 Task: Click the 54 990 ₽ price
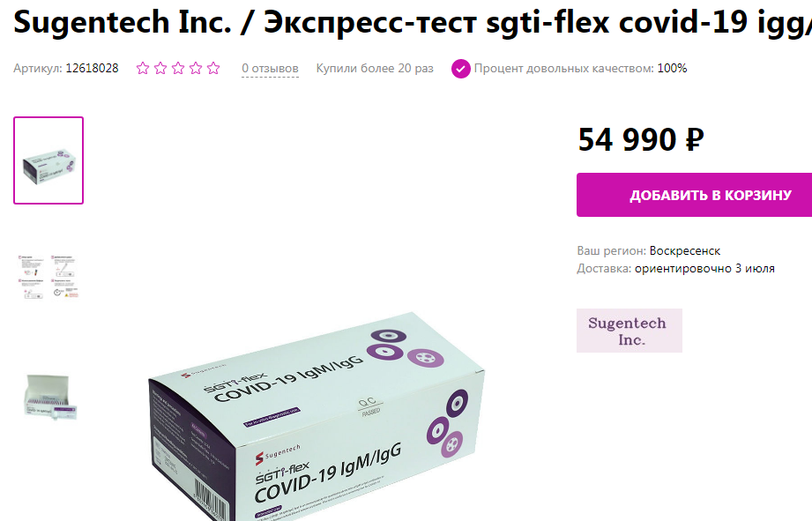point(641,139)
